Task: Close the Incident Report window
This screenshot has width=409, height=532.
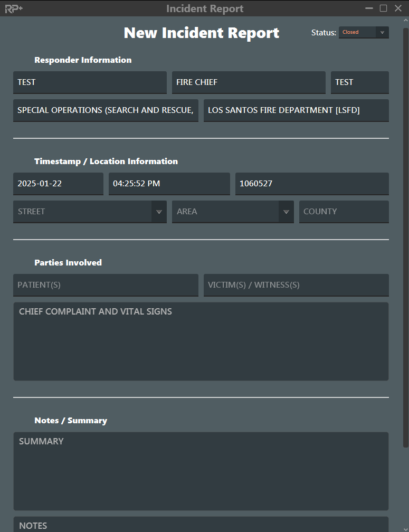Action: click(x=398, y=8)
